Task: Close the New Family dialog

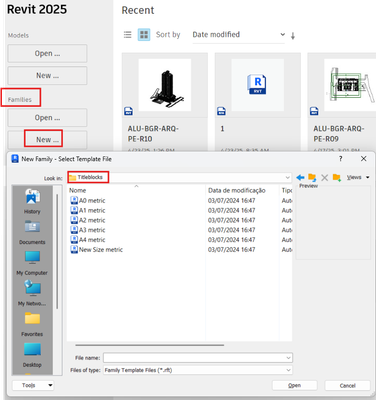Action: coord(364,159)
